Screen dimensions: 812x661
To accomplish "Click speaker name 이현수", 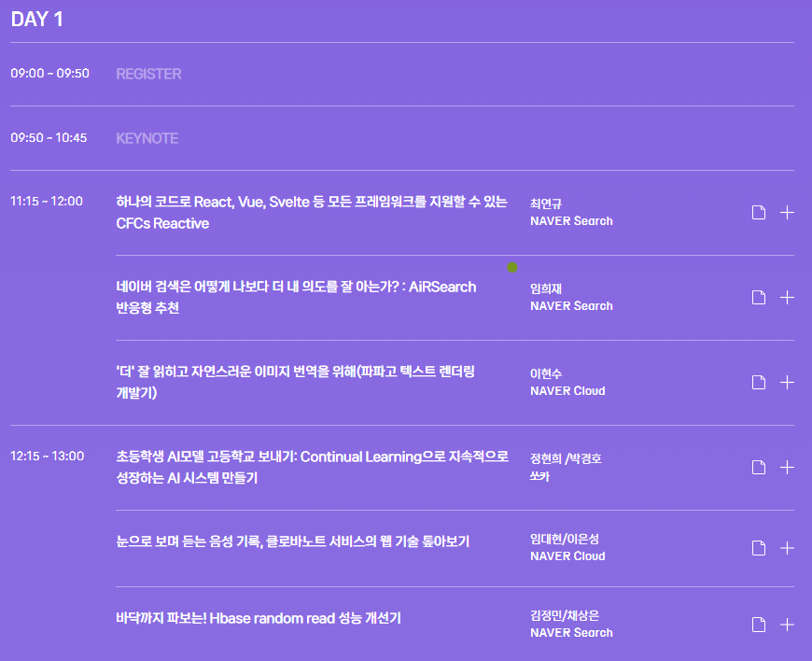I will tap(546, 373).
